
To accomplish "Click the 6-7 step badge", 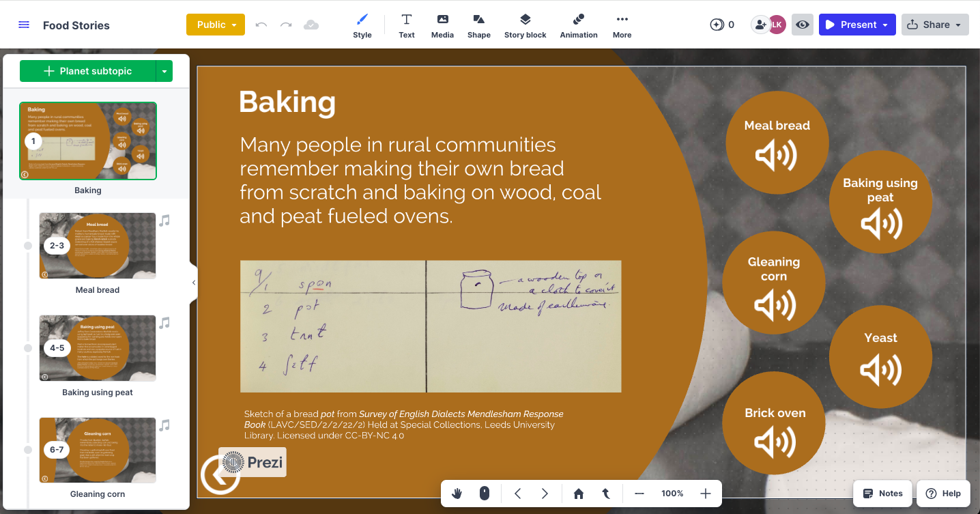I will tap(57, 451).
